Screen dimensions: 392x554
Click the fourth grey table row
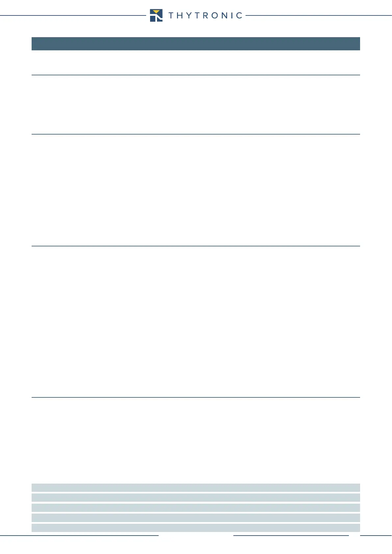(x=196, y=518)
